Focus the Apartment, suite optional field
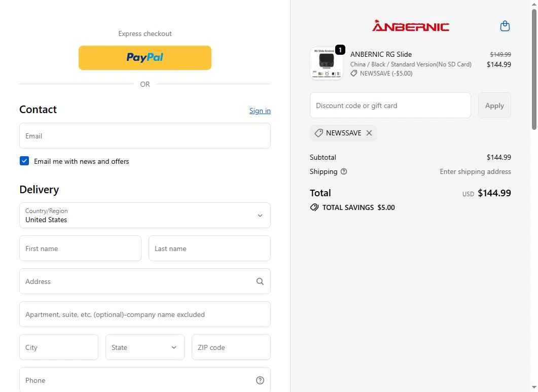538x392 pixels. [145, 314]
